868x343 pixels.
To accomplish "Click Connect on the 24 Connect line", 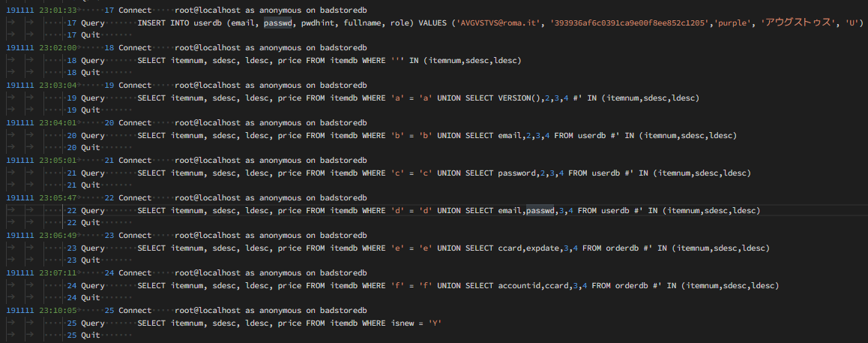I will click(135, 272).
